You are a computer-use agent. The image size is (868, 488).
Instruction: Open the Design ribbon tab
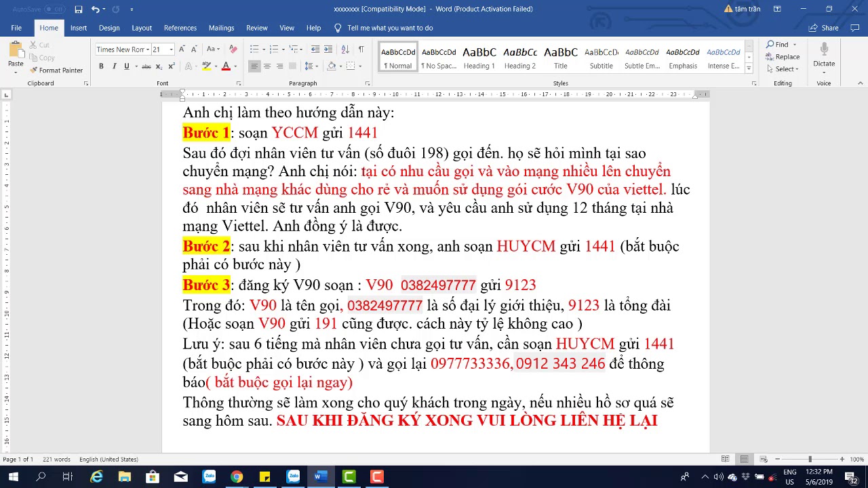[109, 28]
